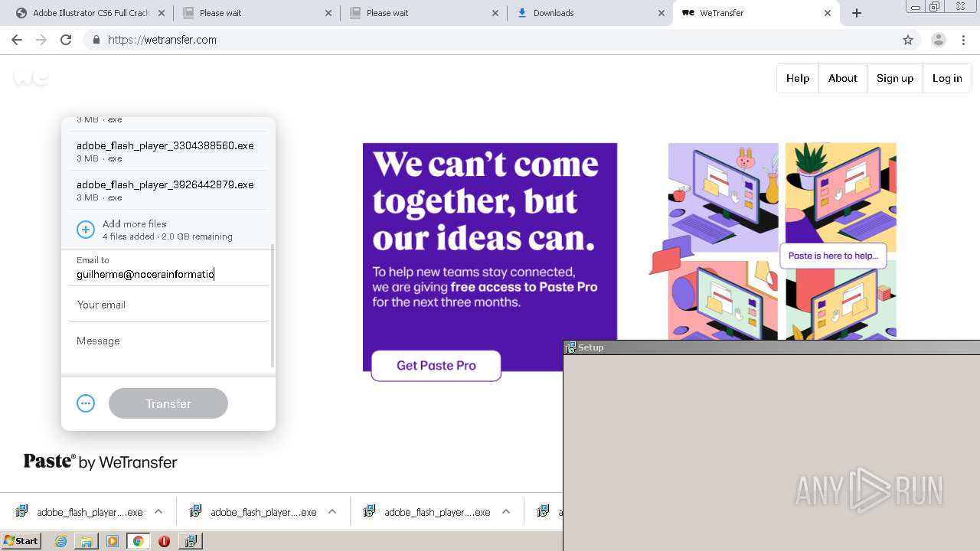
Task: Click the Get Paste Pro button
Action: [436, 366]
